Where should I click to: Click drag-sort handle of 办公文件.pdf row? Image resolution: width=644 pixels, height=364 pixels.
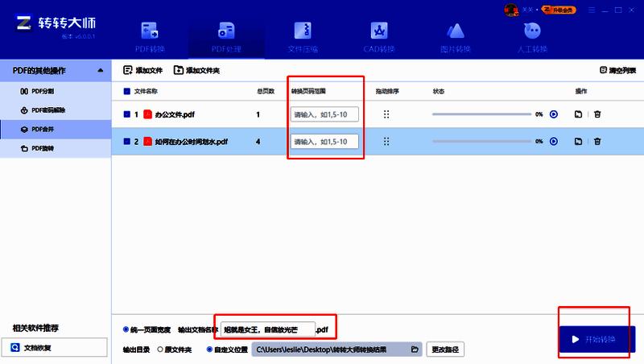coord(386,114)
